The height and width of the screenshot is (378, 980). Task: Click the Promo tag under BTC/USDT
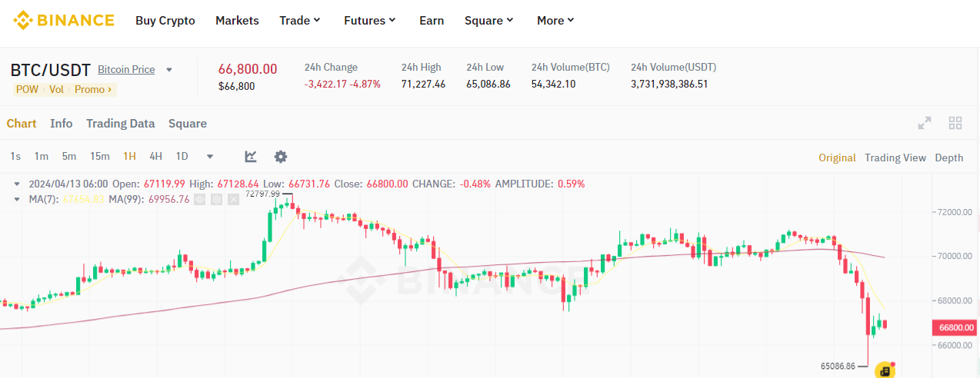[92, 89]
